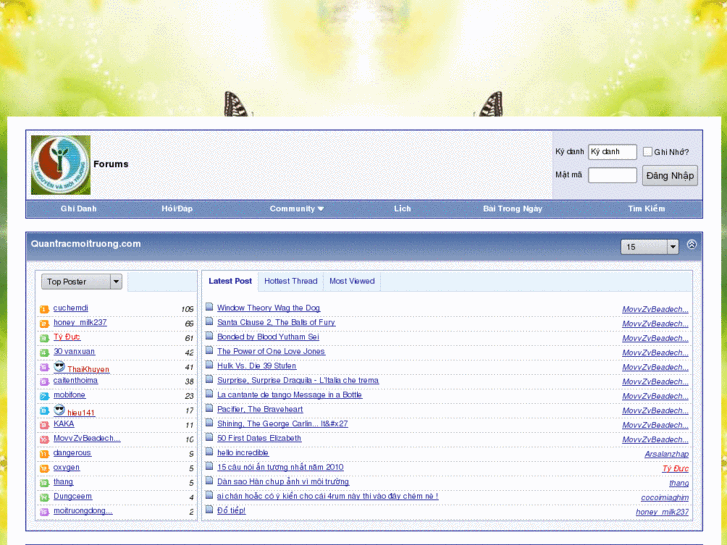Open the moitruongdong... user profile
The image size is (727, 545).
(83, 511)
